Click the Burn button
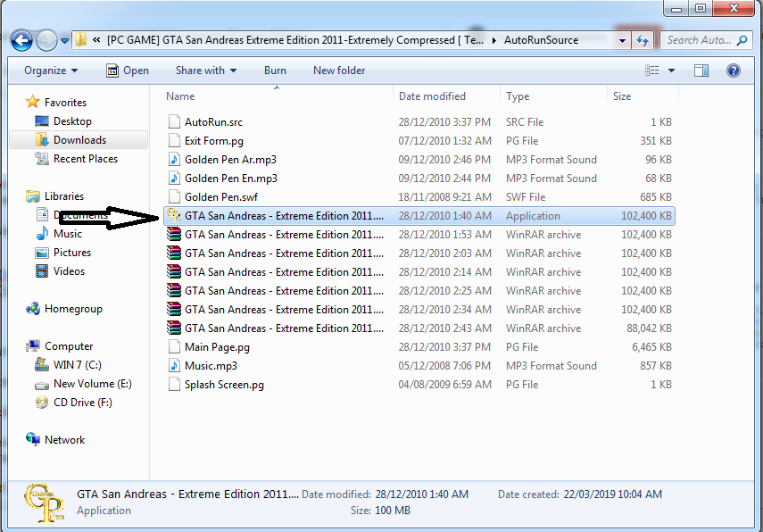 coord(275,71)
